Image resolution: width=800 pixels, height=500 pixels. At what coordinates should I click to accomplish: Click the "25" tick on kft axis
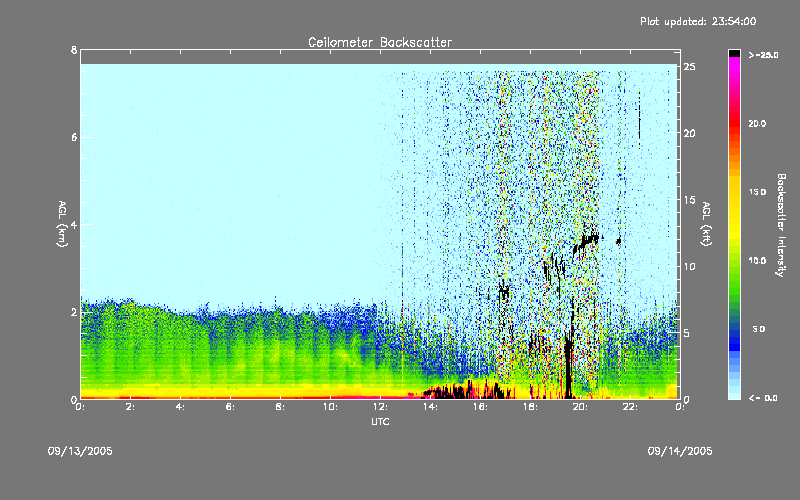[689, 67]
